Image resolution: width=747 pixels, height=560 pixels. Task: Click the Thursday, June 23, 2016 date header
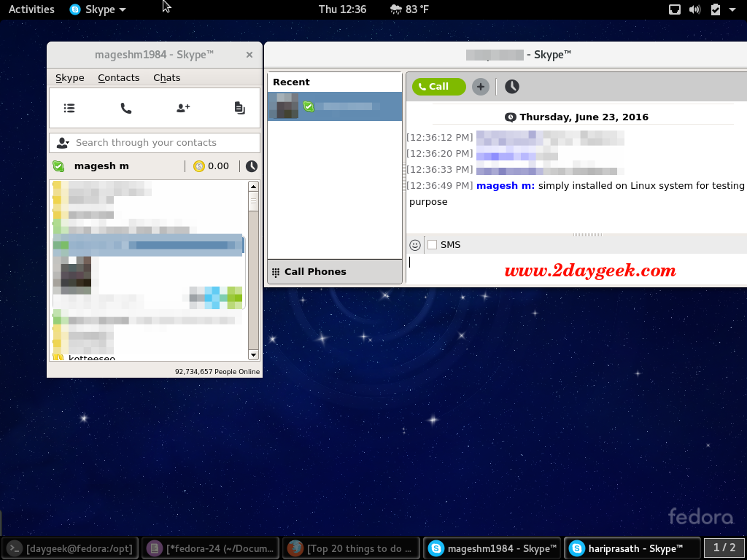(584, 117)
